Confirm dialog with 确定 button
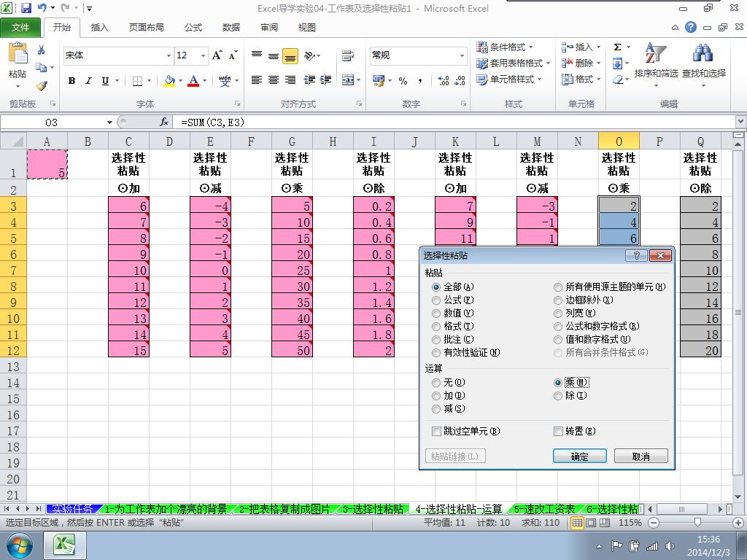747x560 pixels. click(x=580, y=456)
